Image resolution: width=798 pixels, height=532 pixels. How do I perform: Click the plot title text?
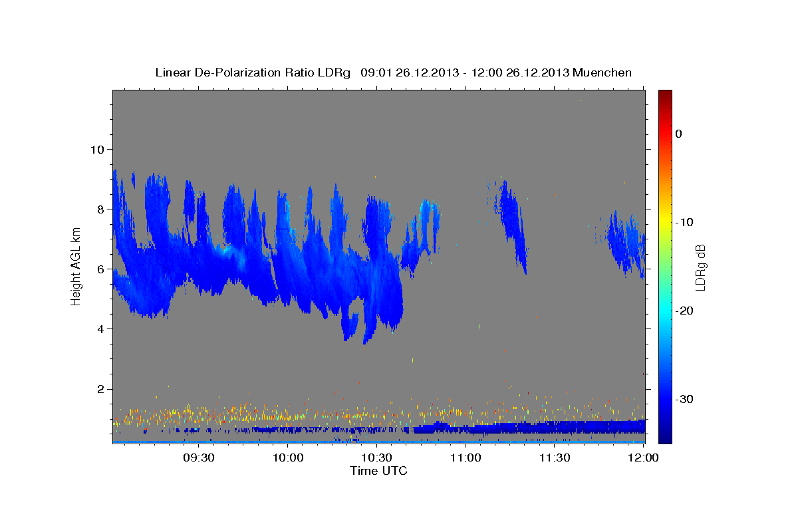click(393, 72)
